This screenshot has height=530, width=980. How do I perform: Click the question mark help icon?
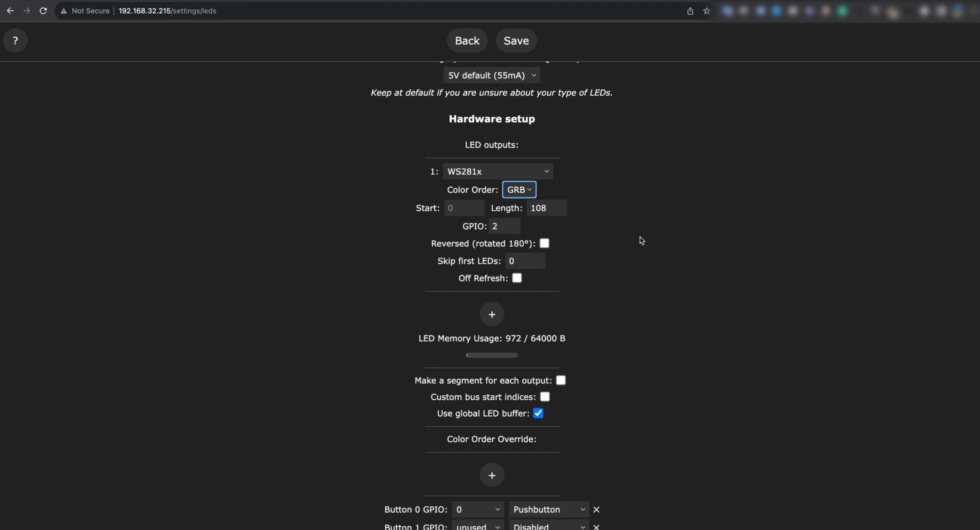[15, 40]
